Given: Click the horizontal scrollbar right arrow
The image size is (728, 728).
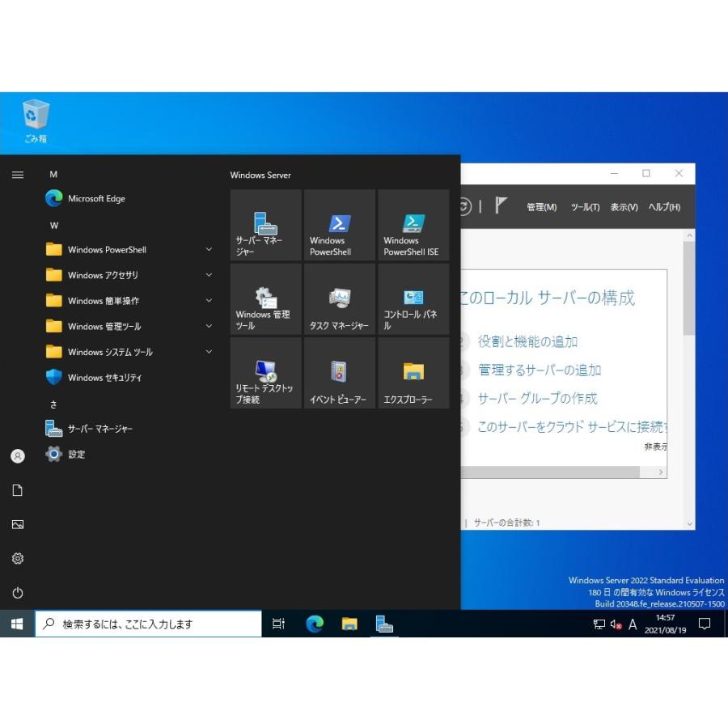Looking at the screenshot, I should click(x=661, y=472).
